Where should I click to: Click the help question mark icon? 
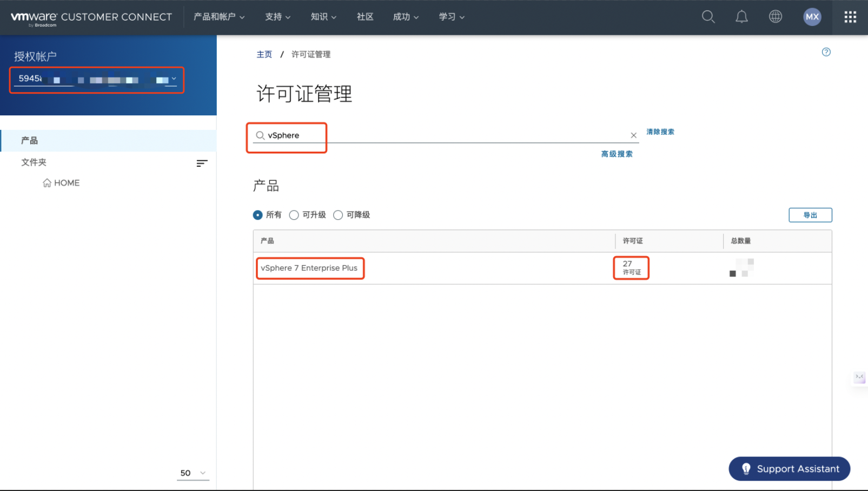click(826, 52)
